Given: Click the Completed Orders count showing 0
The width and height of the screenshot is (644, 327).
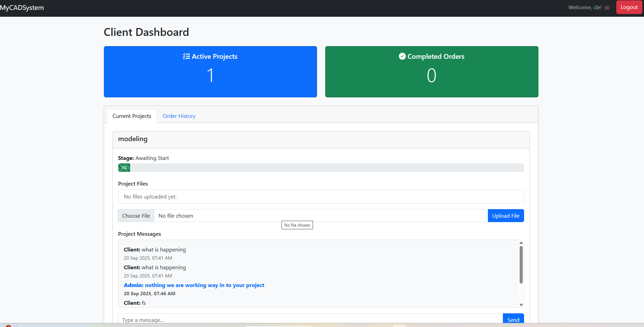Looking at the screenshot, I should [x=431, y=75].
